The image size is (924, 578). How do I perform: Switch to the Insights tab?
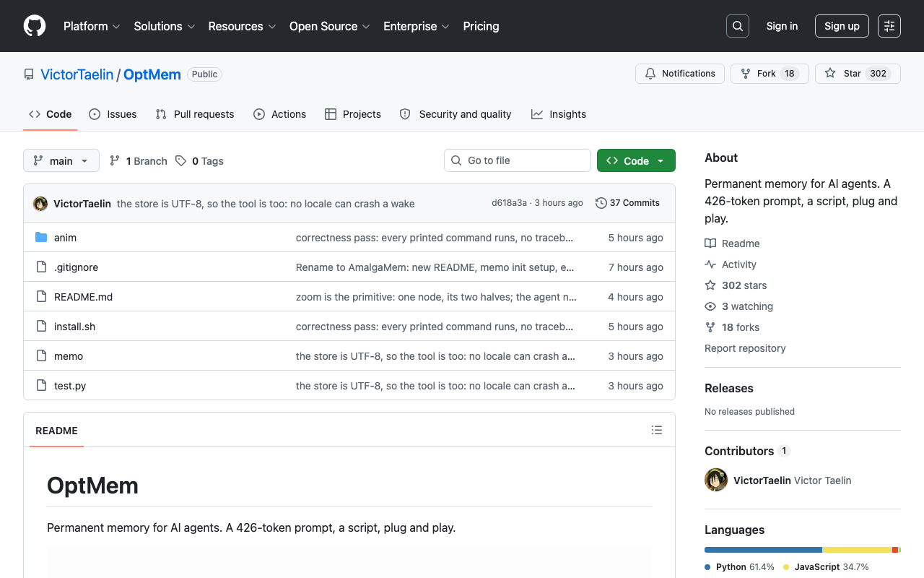(x=559, y=114)
